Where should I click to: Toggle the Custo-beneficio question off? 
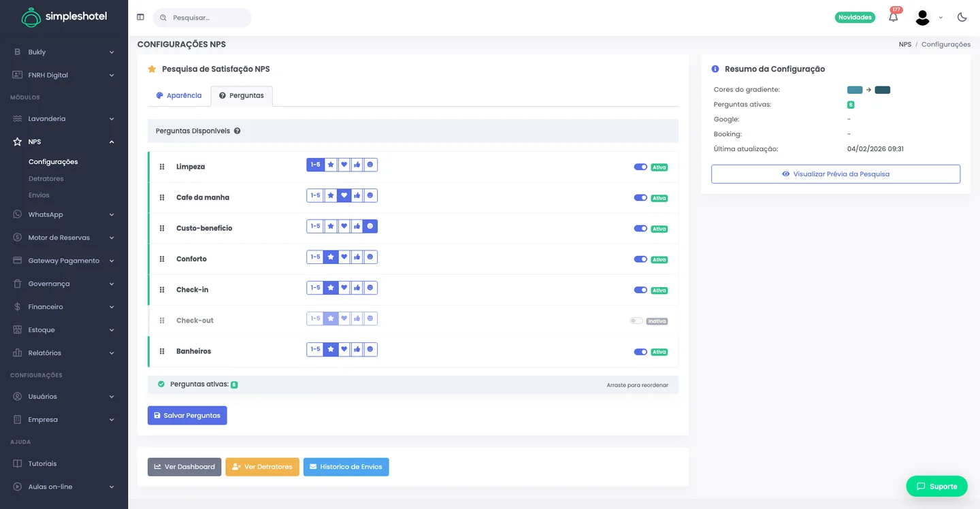click(x=640, y=229)
